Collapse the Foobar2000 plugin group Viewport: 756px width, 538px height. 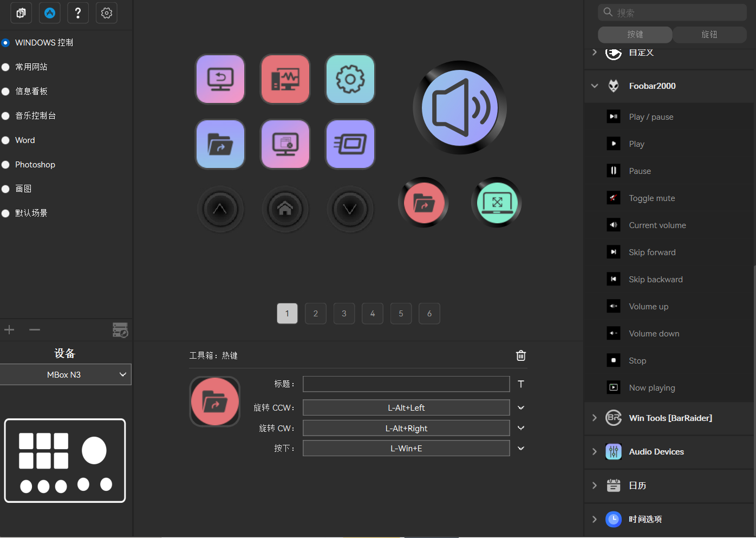pos(595,86)
